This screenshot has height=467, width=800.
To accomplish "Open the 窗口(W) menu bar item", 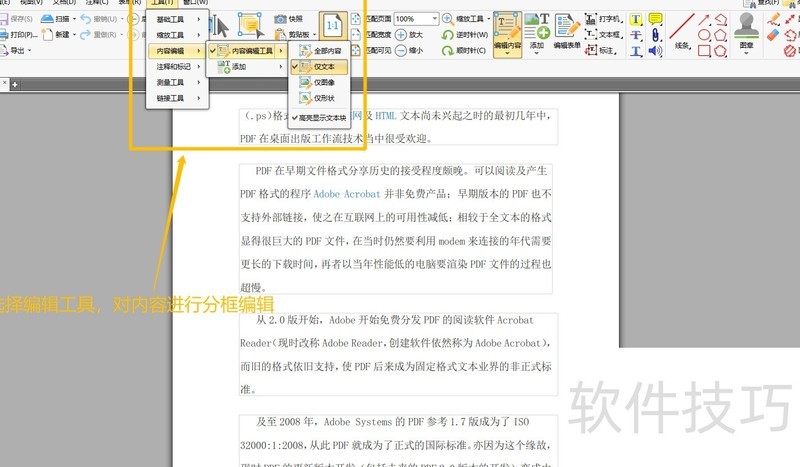I will point(195,2).
